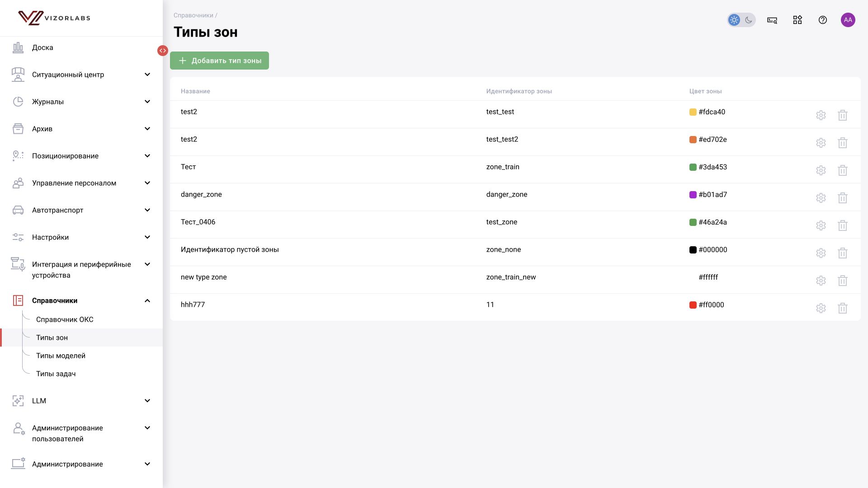Select the light theme sun toggle
This screenshot has width=868, height=488.
(x=734, y=20)
